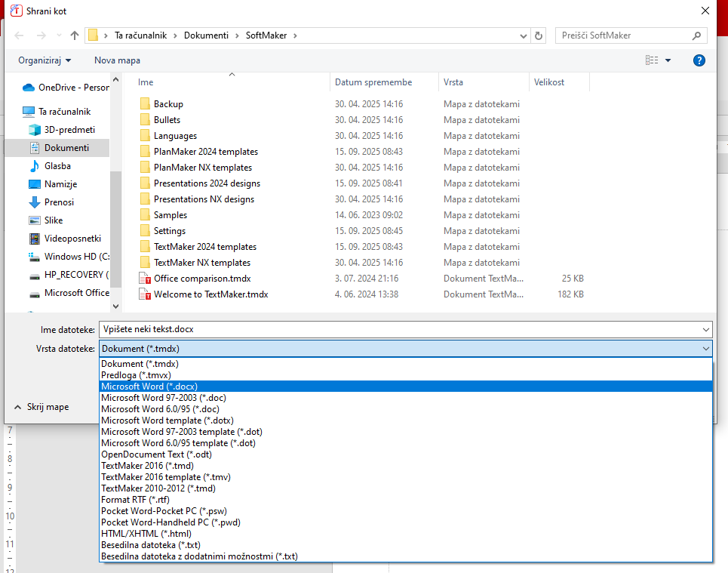Select TextMaker 2016 (*.tmd) format
728x573 pixels.
[x=406, y=466]
